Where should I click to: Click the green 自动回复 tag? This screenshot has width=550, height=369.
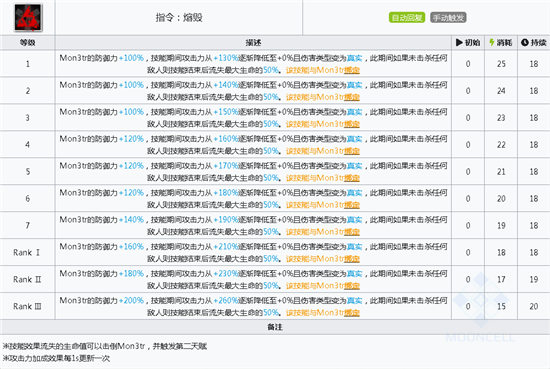coord(407,18)
